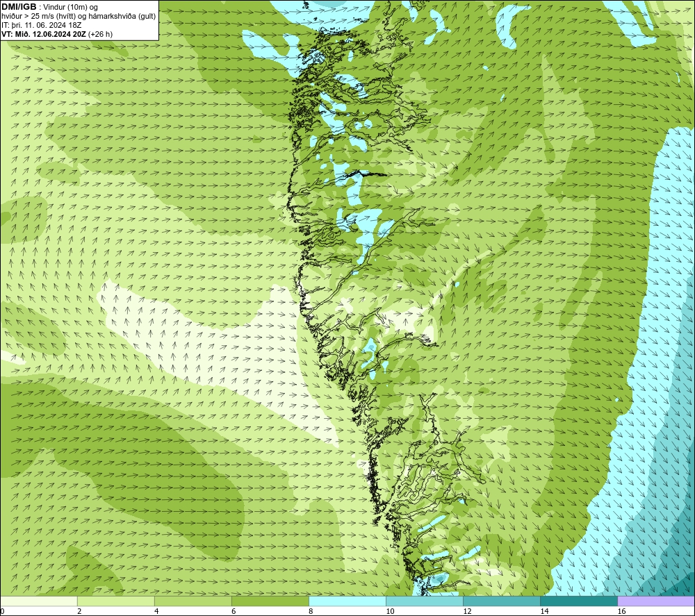Click the 12–14 m/s darker teal legend swatch

[x=501, y=601]
